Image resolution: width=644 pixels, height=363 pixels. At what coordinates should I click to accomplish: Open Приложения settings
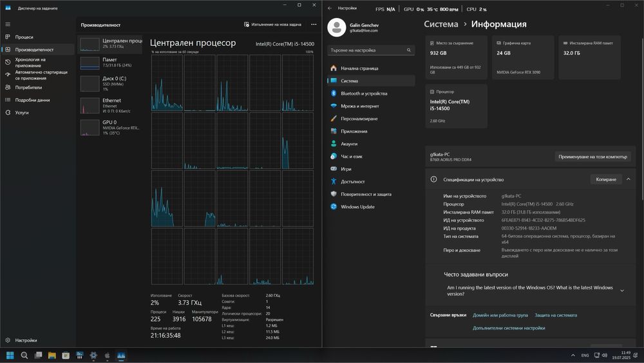pyautogui.click(x=371, y=131)
